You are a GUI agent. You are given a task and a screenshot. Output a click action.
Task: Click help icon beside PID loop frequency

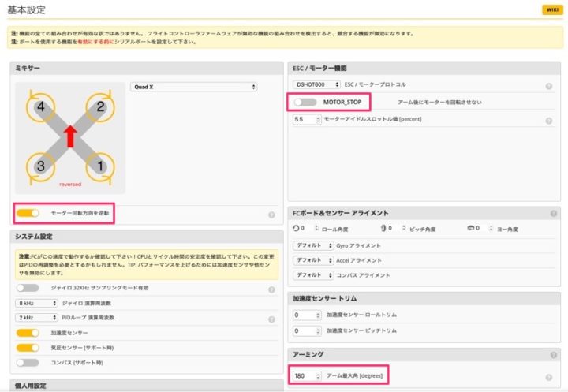coord(271,319)
